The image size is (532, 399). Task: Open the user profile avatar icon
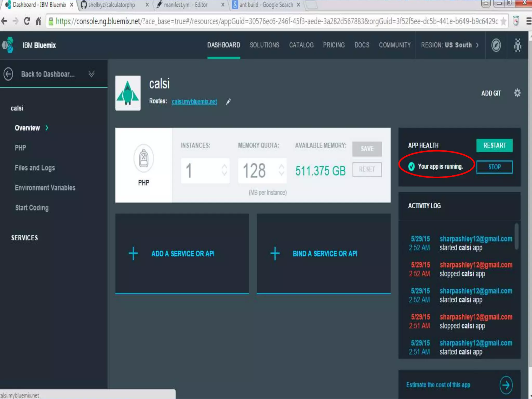point(517,45)
